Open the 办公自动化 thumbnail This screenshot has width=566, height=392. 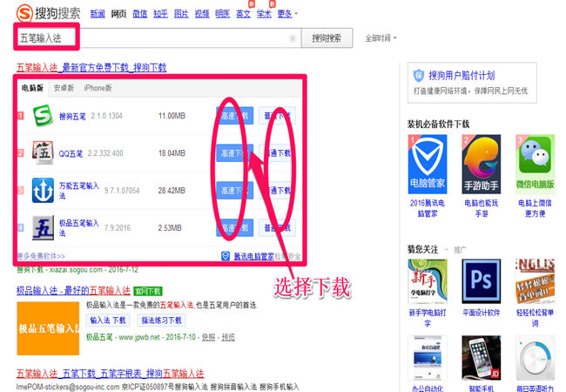428,357
